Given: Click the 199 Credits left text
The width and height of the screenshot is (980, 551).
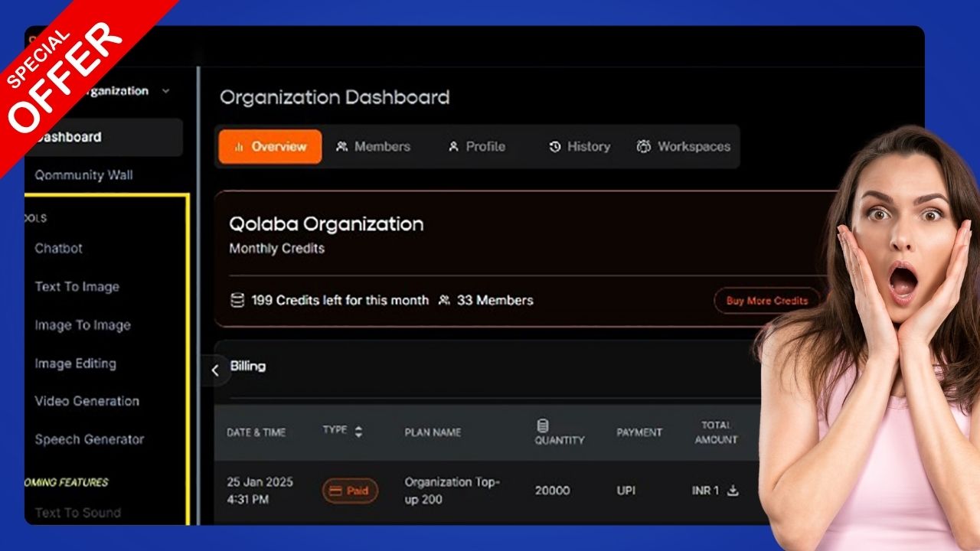Looking at the screenshot, I should point(340,300).
